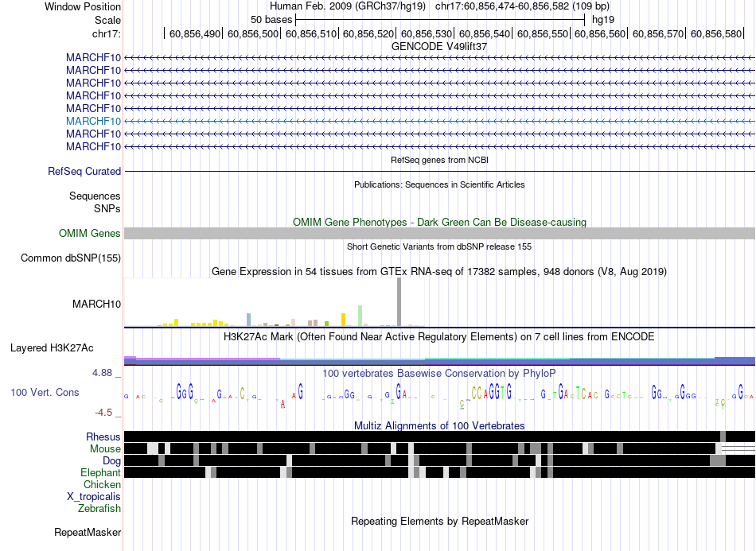Image resolution: width=756 pixels, height=551 pixels.
Task: Click the tallest gray bar in GTEx chart
Action: (x=399, y=302)
